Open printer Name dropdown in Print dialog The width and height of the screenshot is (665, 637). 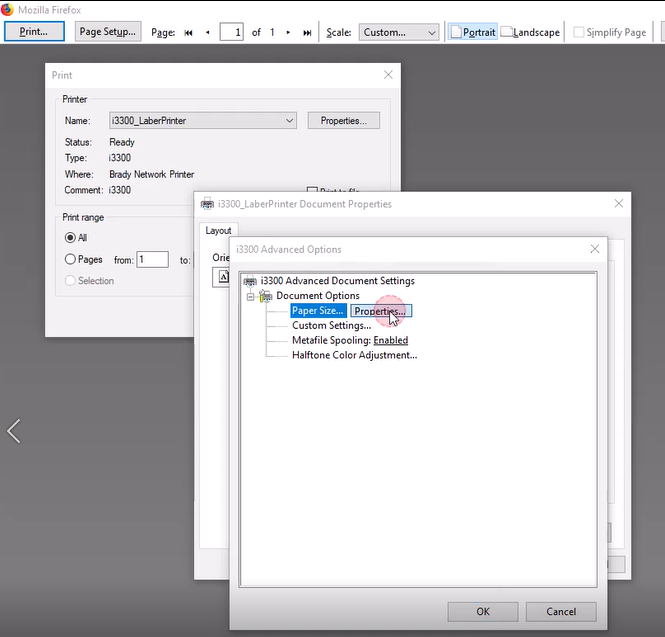click(x=203, y=120)
